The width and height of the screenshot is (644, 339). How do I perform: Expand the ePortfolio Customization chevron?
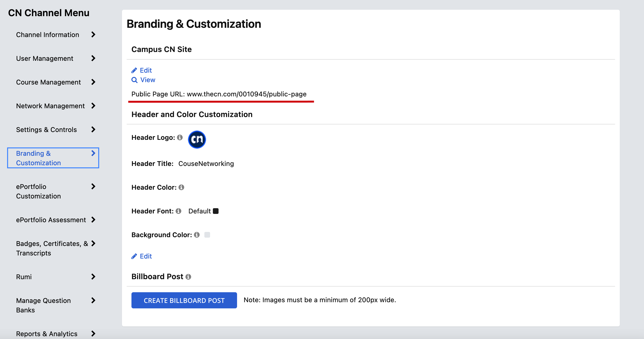93,187
